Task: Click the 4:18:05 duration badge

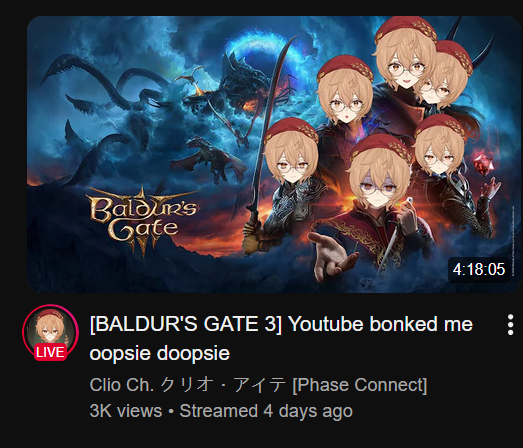Action: 479,269
